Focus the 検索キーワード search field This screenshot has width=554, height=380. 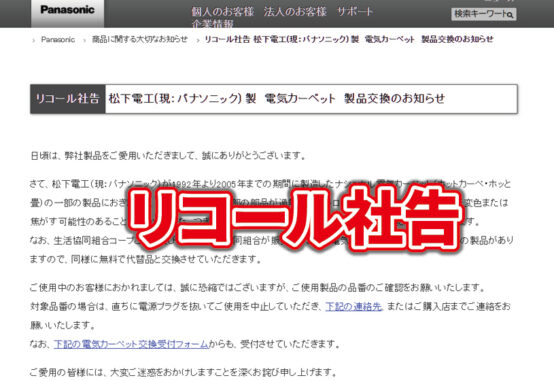pos(483,14)
